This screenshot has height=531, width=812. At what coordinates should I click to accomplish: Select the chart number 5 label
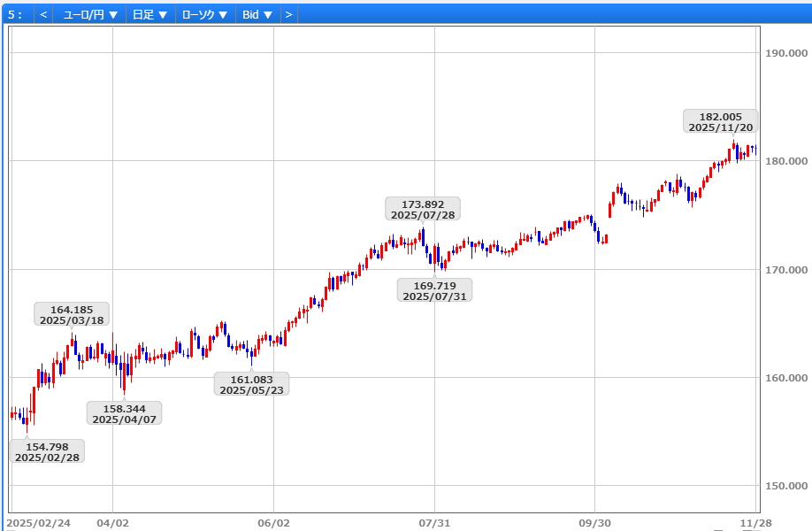click(x=15, y=14)
